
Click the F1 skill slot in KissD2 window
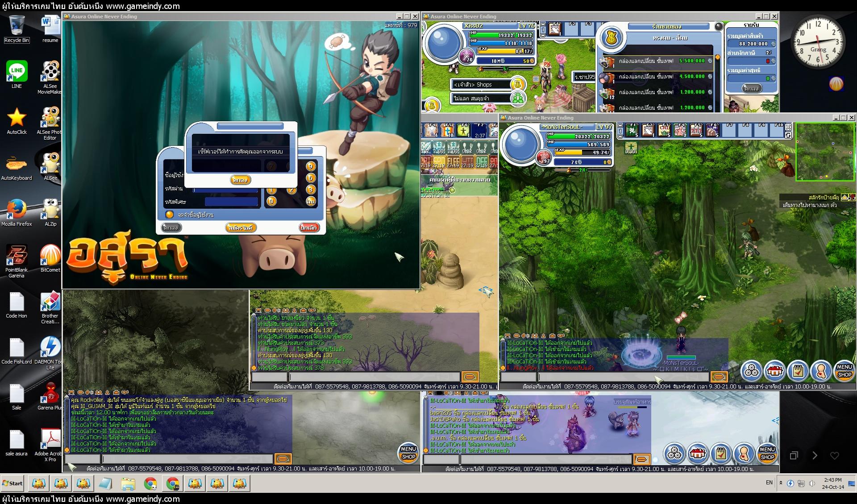point(555,29)
